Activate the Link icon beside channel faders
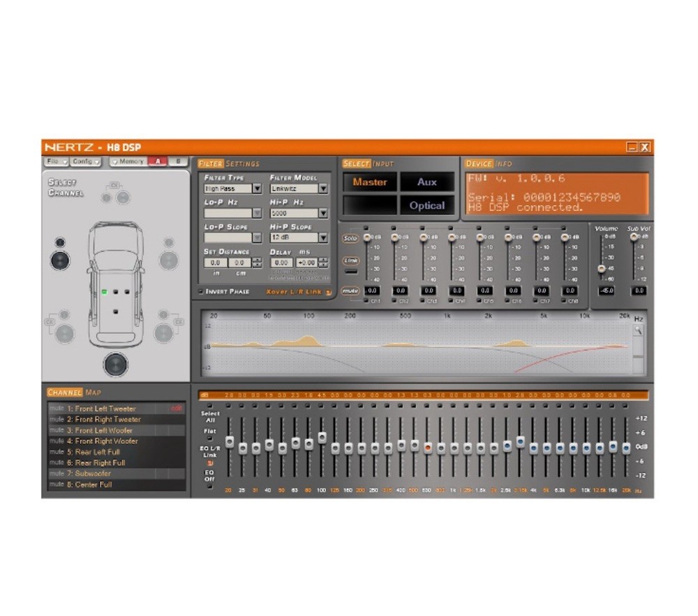The height and width of the screenshot is (616, 698). click(x=351, y=261)
